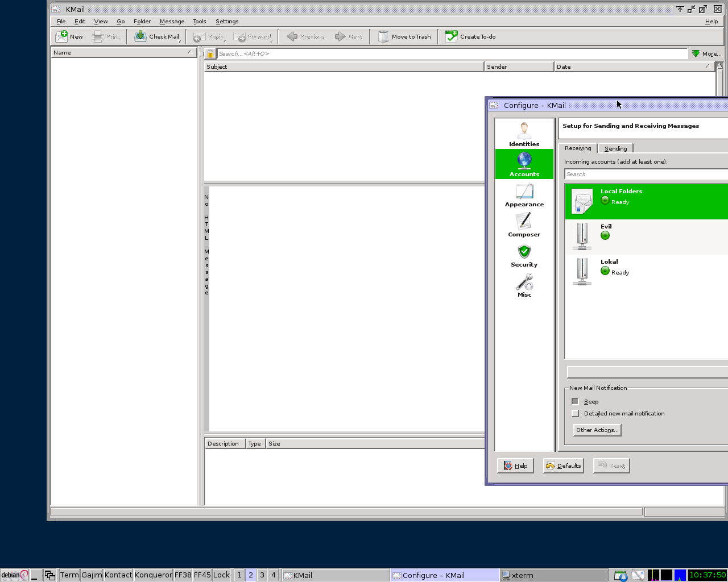Click the folder list Name header

pos(123,52)
